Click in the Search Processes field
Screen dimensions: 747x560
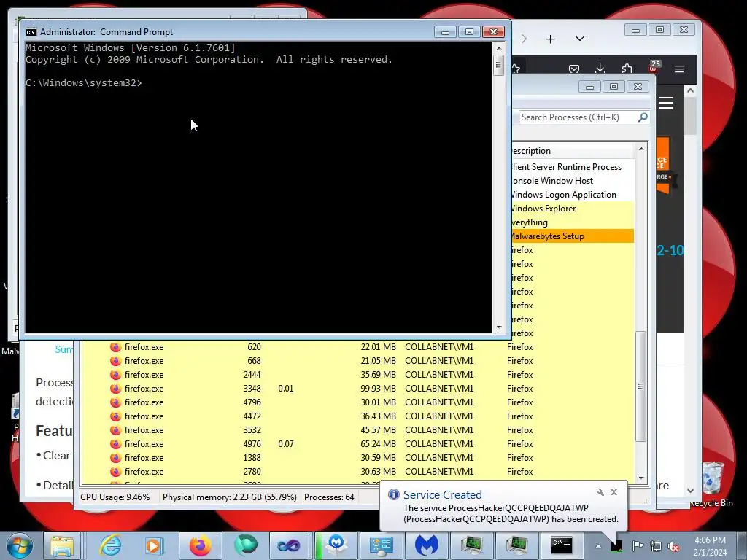coord(578,117)
